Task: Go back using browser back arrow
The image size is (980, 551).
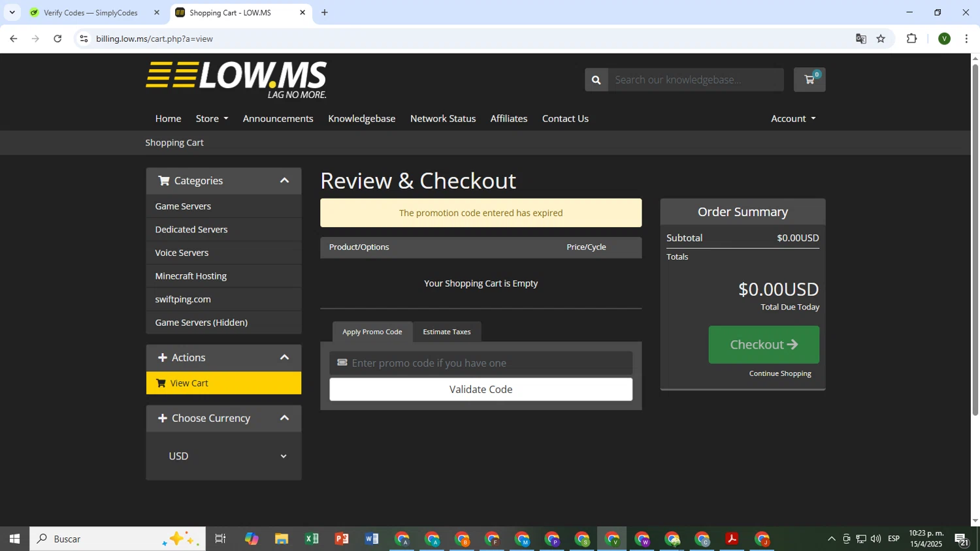Action: pos(13,39)
